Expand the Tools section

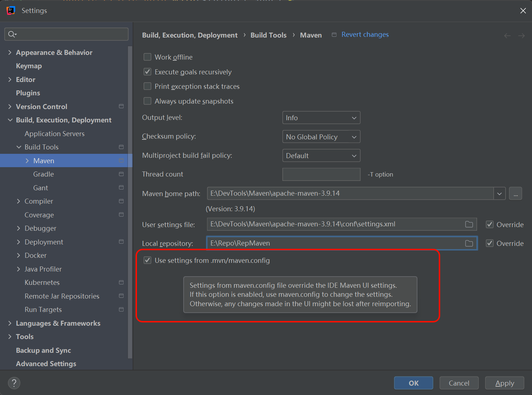click(x=10, y=337)
